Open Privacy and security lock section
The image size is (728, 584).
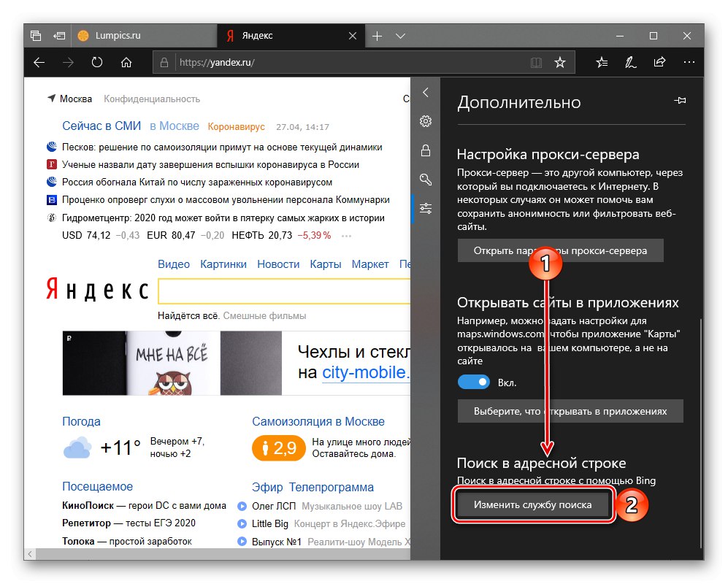[x=426, y=150]
